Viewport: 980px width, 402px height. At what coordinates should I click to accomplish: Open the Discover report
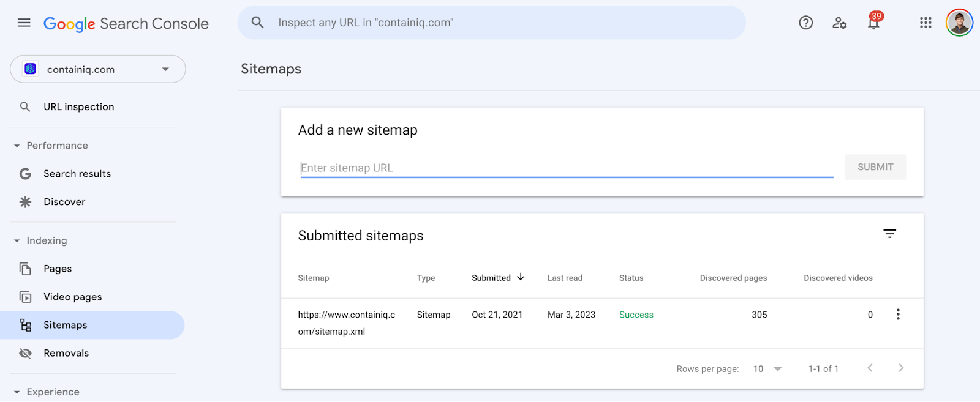pos(93,202)
